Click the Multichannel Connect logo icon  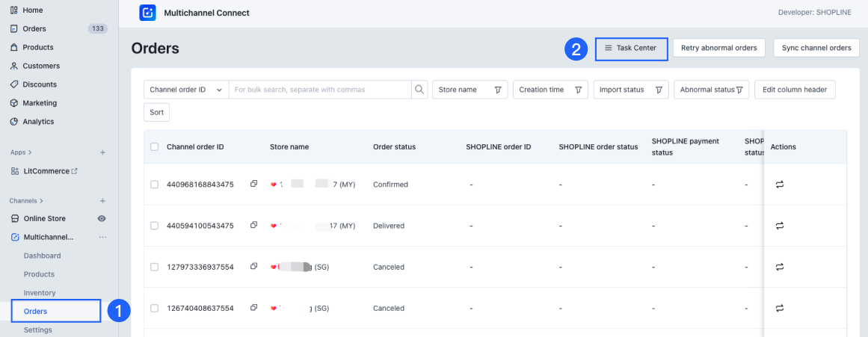pyautogui.click(x=148, y=13)
